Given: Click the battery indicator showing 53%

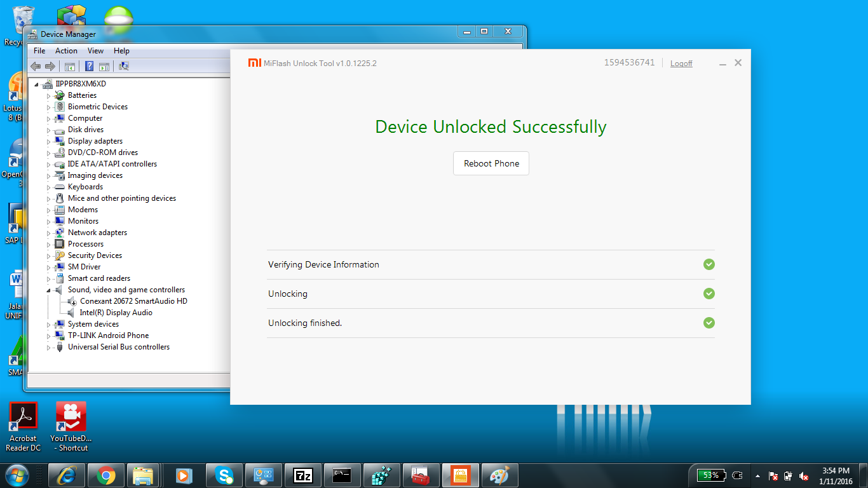Looking at the screenshot, I should (x=710, y=475).
